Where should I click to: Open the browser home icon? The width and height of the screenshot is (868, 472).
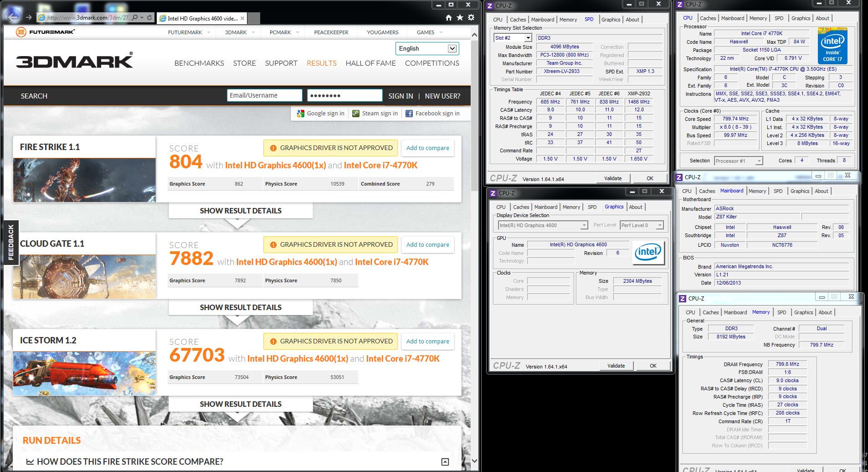[449, 17]
